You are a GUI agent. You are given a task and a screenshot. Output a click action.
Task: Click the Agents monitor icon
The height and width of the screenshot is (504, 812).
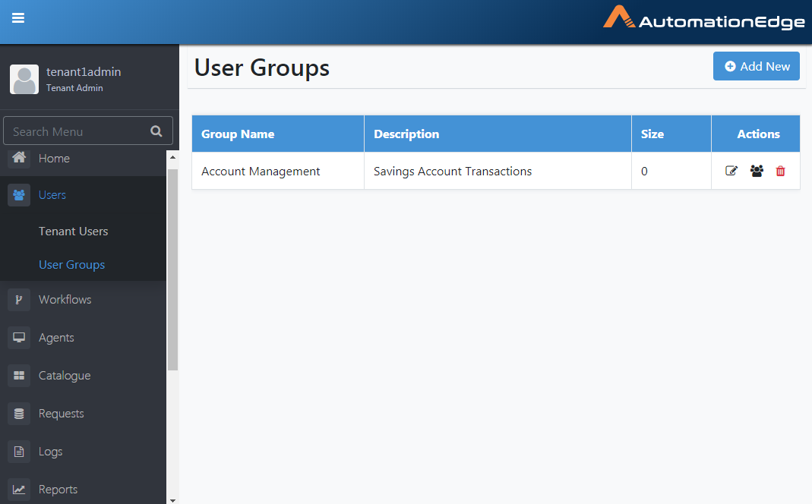click(x=19, y=337)
